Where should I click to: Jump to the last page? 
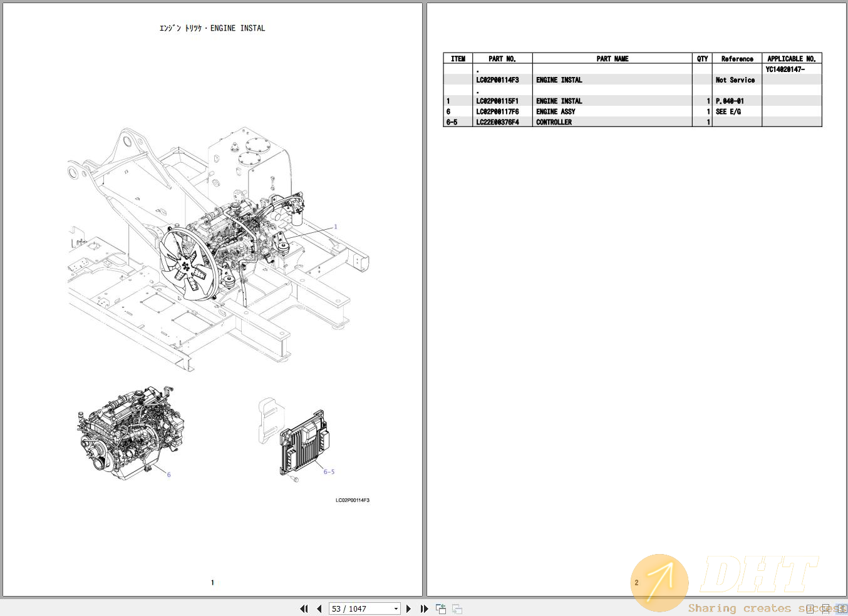[x=424, y=608]
